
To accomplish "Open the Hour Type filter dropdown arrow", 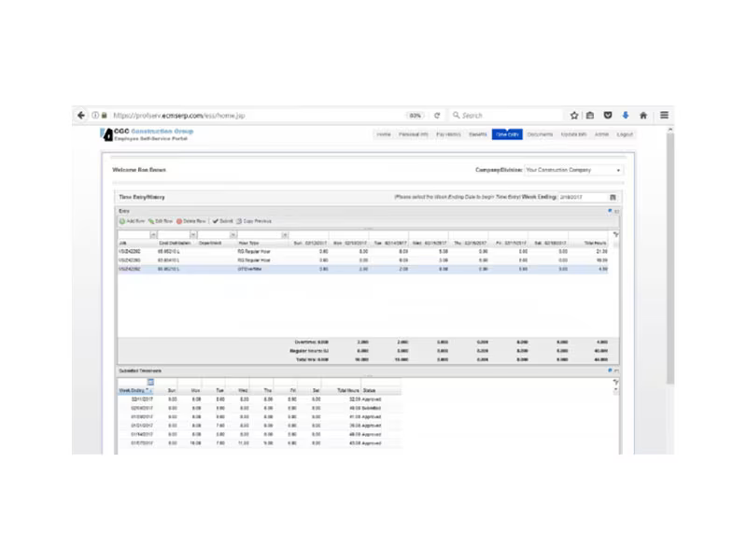I will point(285,235).
